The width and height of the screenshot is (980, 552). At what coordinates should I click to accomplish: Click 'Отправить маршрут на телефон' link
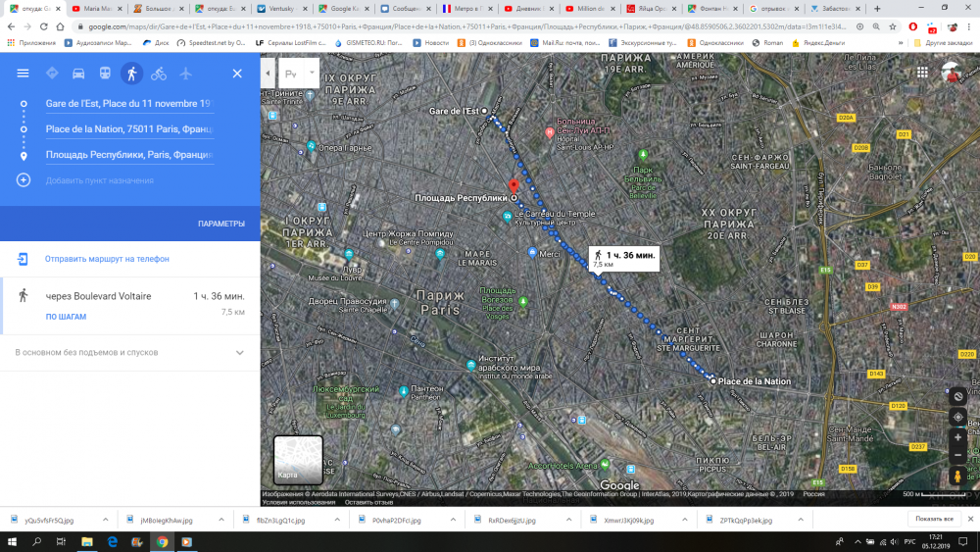point(107,259)
